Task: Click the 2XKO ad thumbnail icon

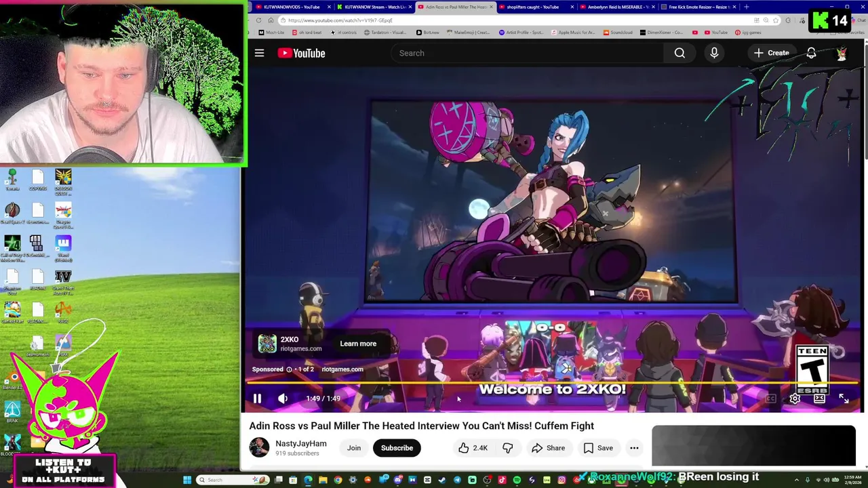Action: [x=267, y=344]
